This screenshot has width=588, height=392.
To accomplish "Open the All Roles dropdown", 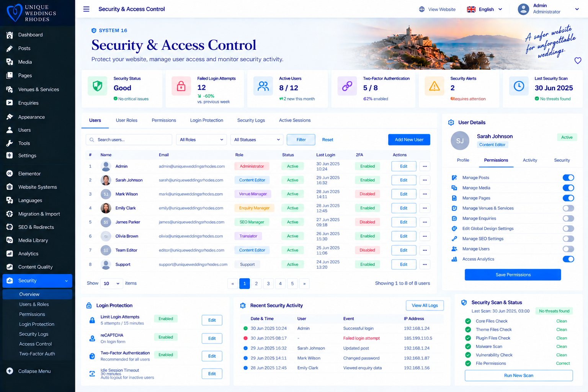I will point(201,140).
